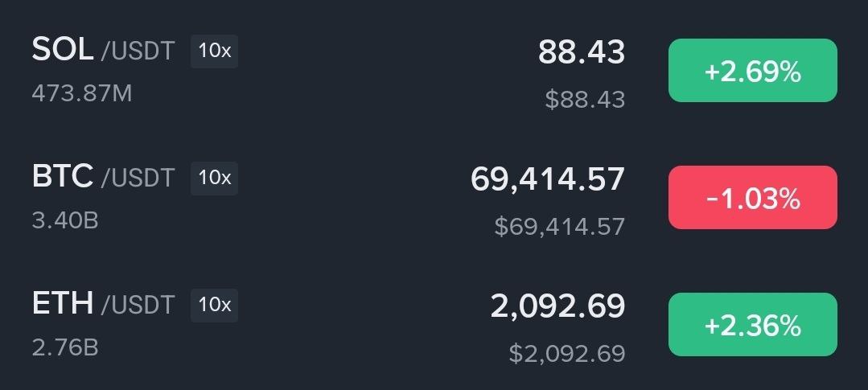Click ETH's 2.76B volume figure
Viewport: 868px width, 390px height.
click(65, 347)
